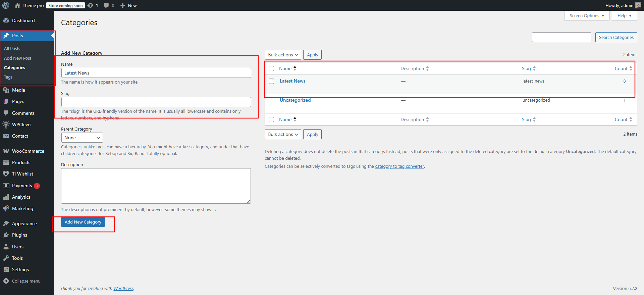This screenshot has height=295, width=644.
Task: Click the Collapse menu arrow icon
Action: [6, 281]
